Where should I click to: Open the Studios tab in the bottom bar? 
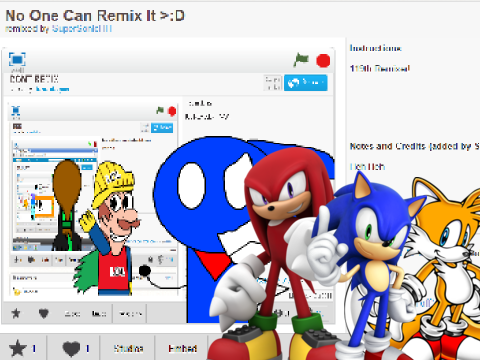pos(128,349)
